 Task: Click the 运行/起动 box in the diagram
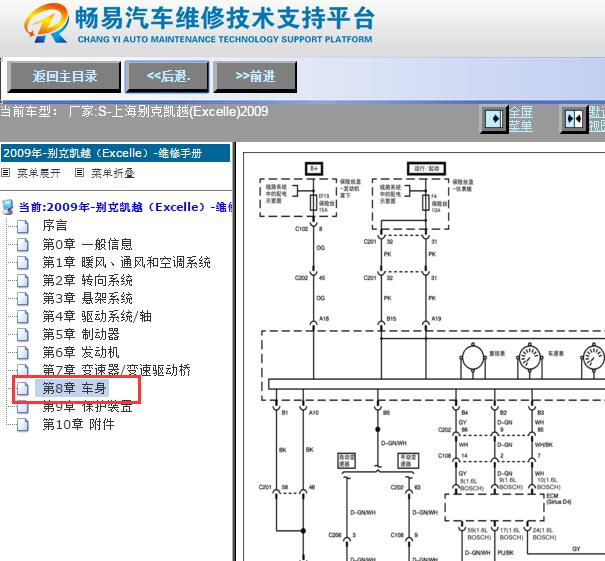tap(426, 169)
